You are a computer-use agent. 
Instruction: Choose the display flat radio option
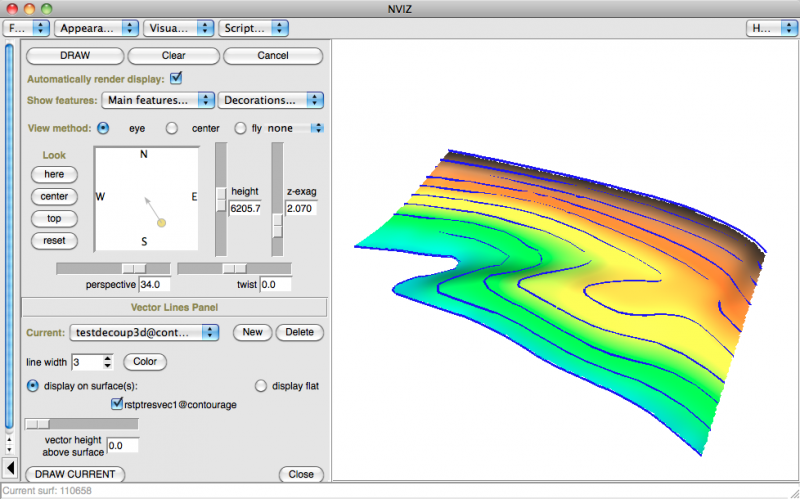click(262, 386)
